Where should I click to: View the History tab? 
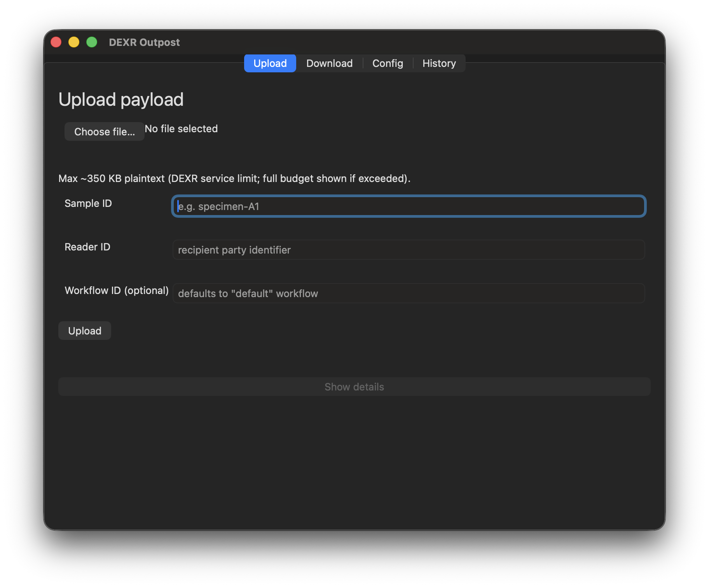tap(439, 63)
